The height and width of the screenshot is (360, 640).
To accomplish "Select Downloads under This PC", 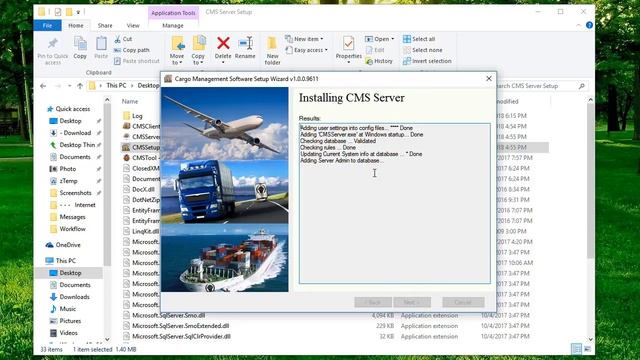I will [x=74, y=297].
